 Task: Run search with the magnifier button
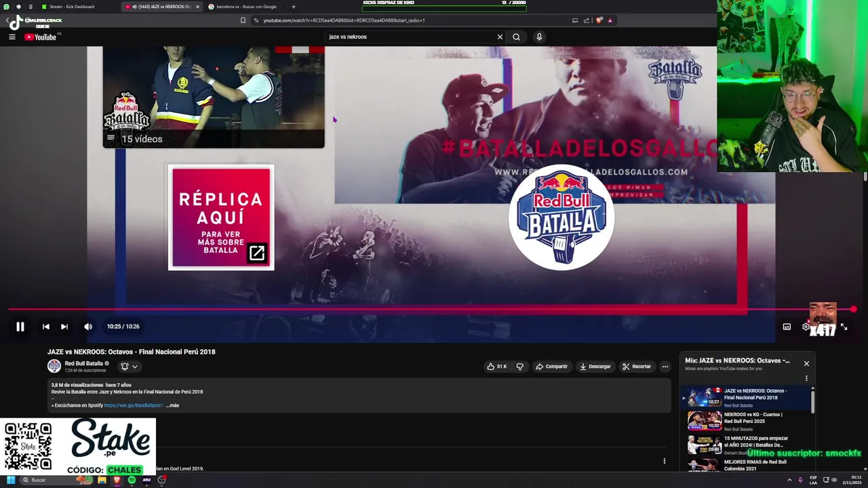[516, 37]
